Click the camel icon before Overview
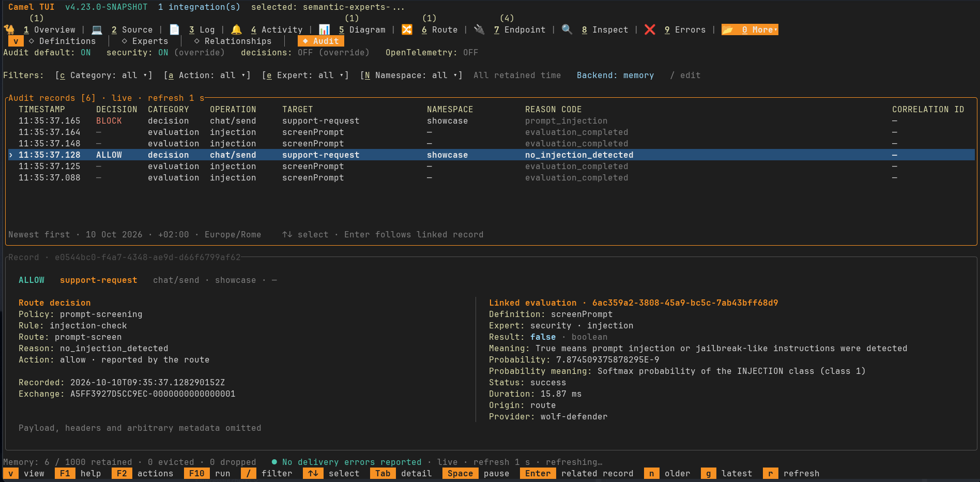This screenshot has height=482, width=980. pos(9,29)
